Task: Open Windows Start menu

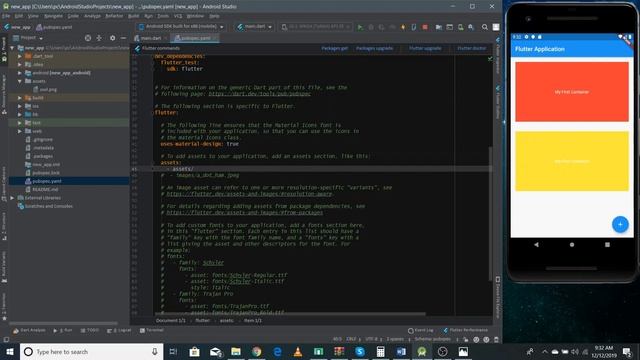Action: click(10, 351)
